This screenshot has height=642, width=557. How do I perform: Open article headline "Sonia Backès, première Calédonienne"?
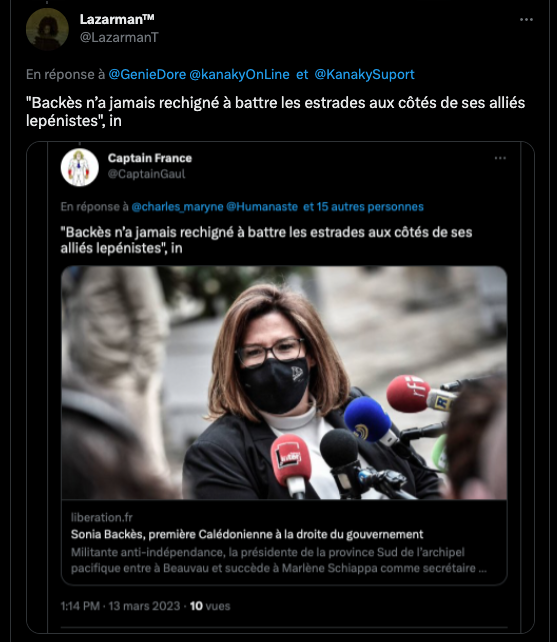pos(247,534)
